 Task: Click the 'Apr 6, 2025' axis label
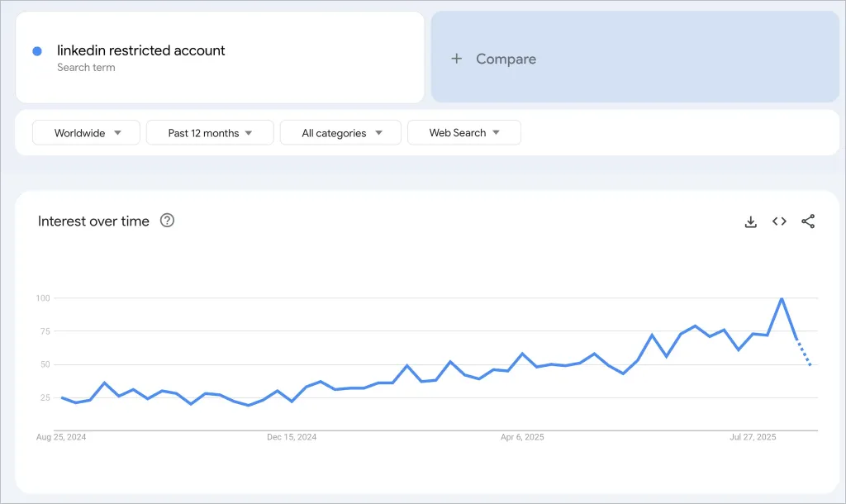coord(522,437)
